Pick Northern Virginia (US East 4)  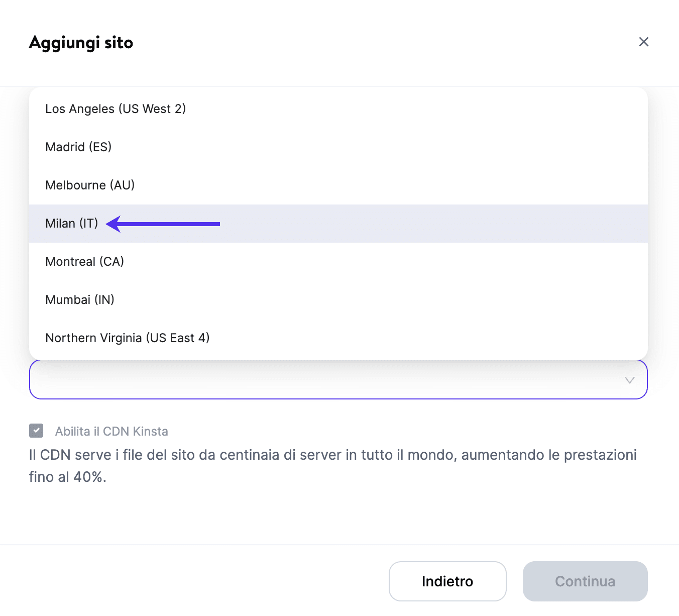pyautogui.click(x=127, y=338)
